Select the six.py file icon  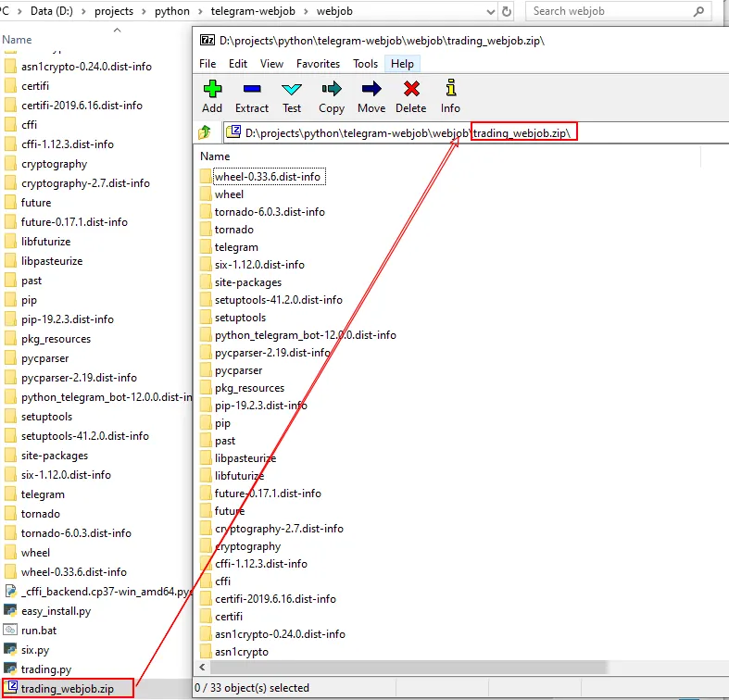[x=10, y=649]
